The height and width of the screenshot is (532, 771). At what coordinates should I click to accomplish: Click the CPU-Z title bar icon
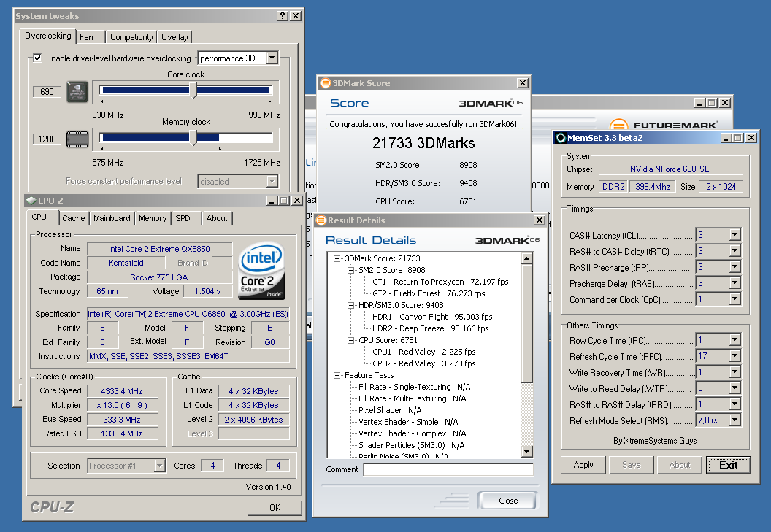coord(31,200)
